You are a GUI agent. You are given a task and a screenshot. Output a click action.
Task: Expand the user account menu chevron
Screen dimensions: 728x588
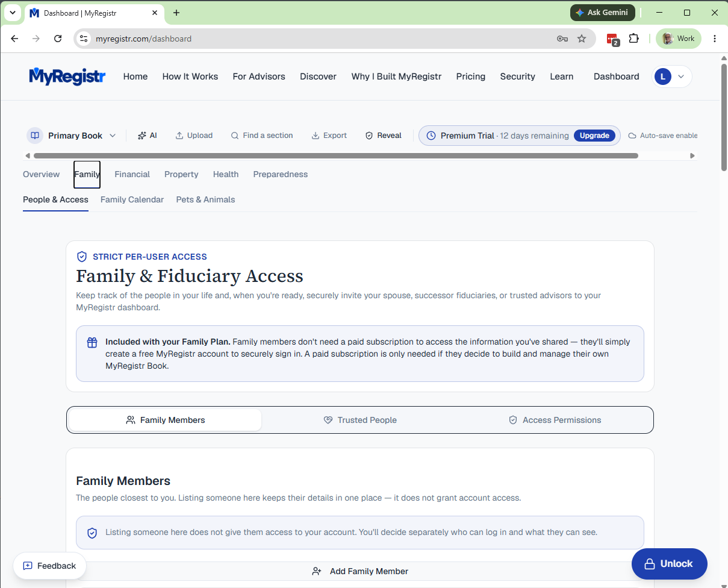coord(681,77)
